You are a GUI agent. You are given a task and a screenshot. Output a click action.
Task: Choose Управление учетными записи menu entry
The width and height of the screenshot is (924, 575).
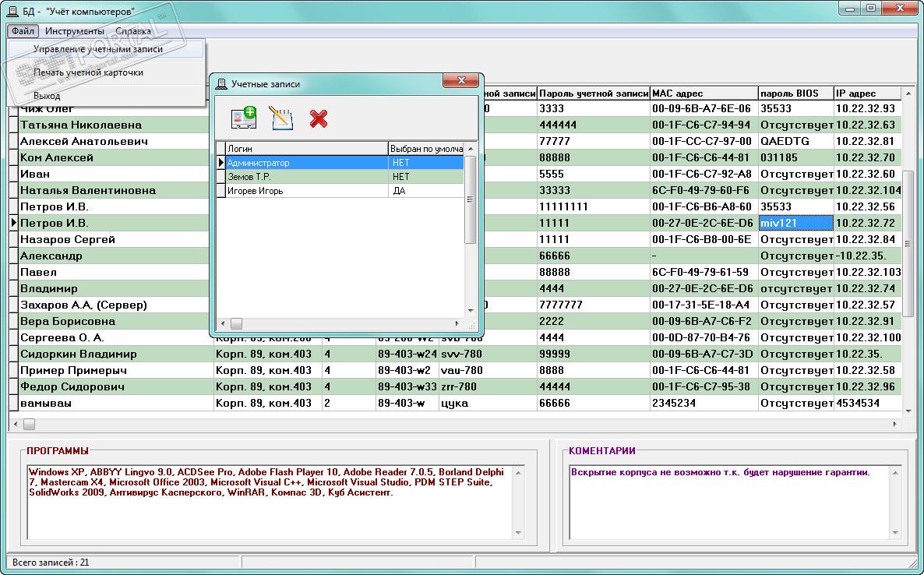[x=98, y=49]
